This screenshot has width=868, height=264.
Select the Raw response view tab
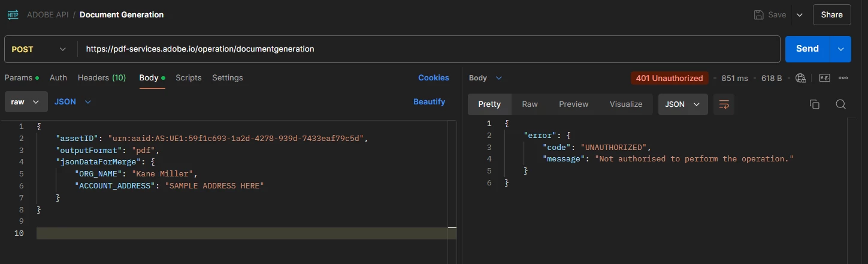click(530, 104)
